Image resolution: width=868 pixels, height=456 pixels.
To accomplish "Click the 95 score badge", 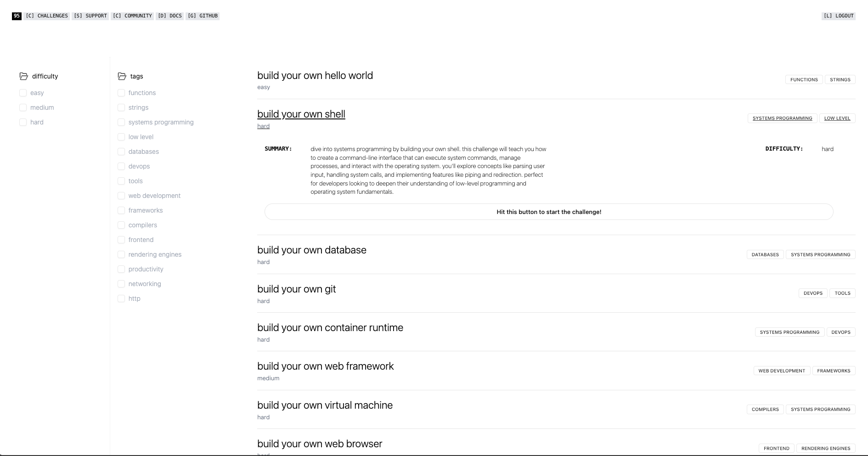I will pos(17,16).
